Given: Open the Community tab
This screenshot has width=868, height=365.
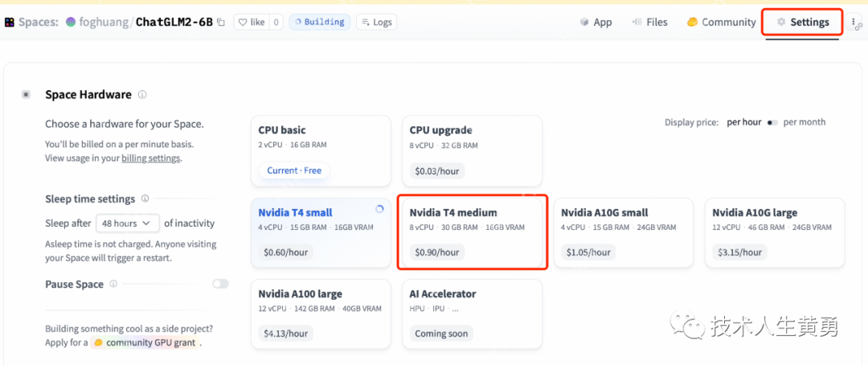Looking at the screenshot, I should (x=721, y=23).
